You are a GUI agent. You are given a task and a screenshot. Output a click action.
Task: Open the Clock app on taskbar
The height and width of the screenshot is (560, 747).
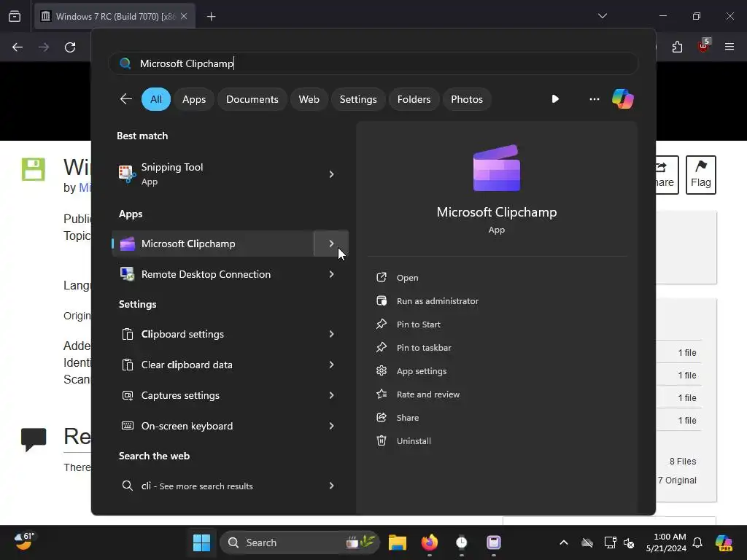click(x=461, y=542)
